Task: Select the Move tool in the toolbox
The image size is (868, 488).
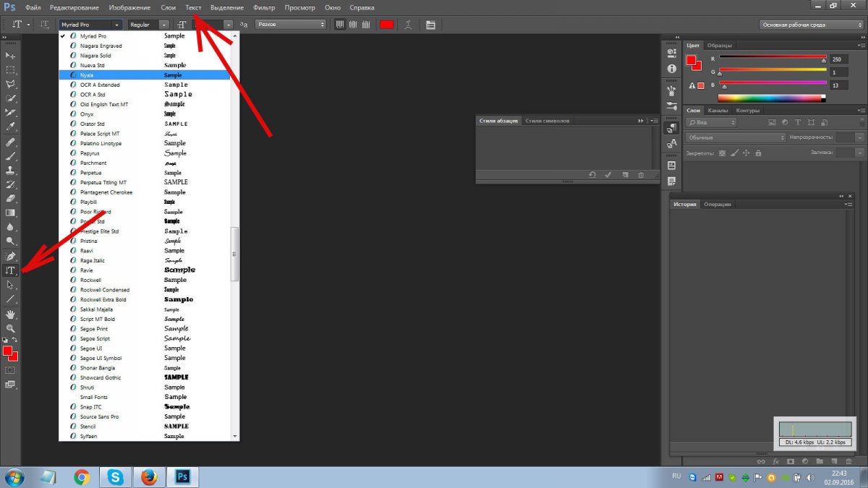Action: point(11,56)
